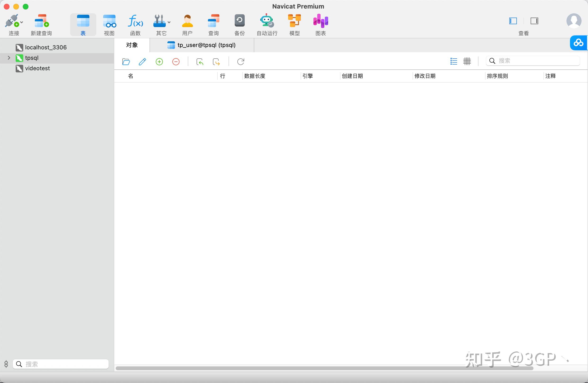Open the 其它 dropdown arrow
Viewport: 588px width, 383px height.
point(169,22)
